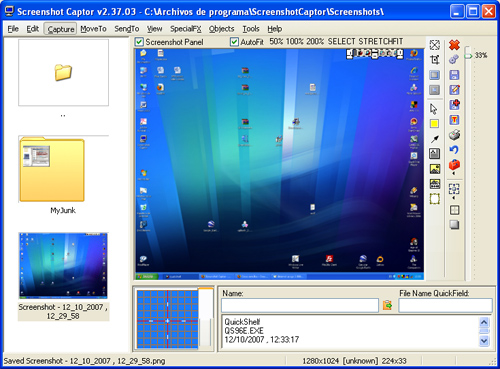Click the blue floppy disk save icon
Image resolution: width=500 pixels, height=369 pixels.
[454, 75]
